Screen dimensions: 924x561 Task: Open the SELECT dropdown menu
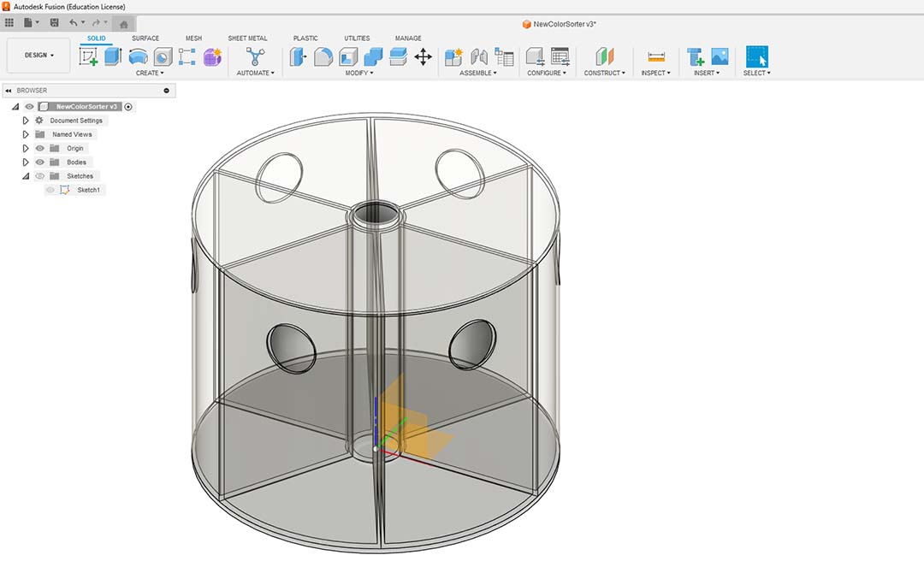[756, 73]
